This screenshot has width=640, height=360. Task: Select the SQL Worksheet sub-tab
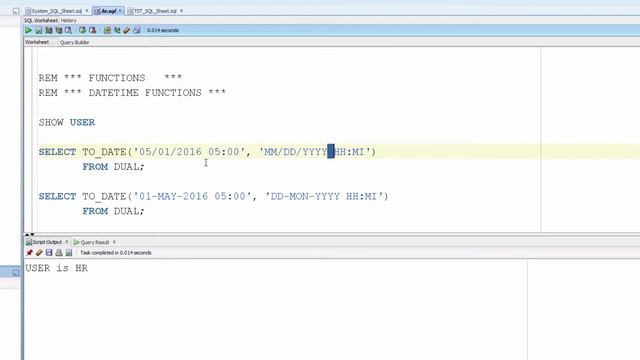(x=41, y=20)
